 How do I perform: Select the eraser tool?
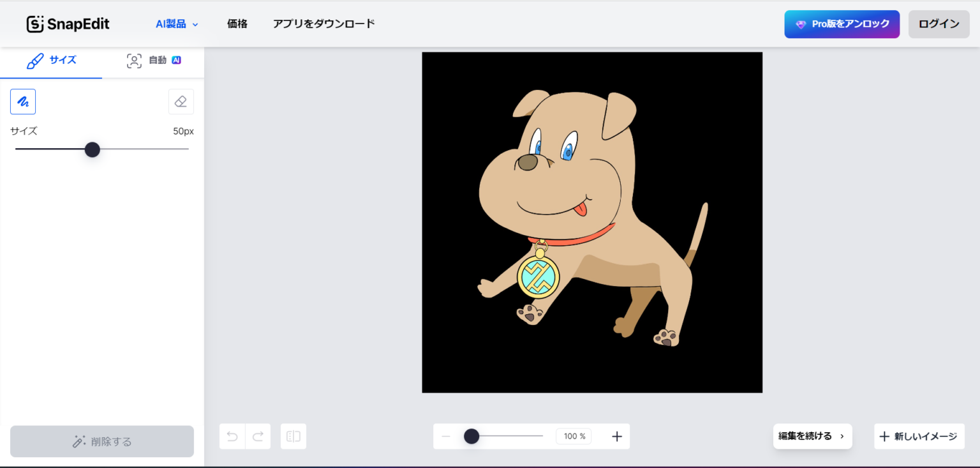181,101
